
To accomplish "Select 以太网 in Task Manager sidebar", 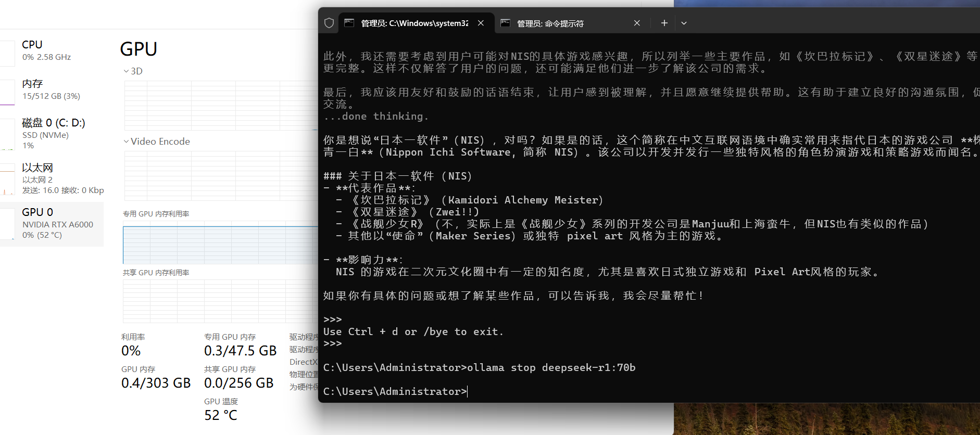I will click(x=52, y=178).
